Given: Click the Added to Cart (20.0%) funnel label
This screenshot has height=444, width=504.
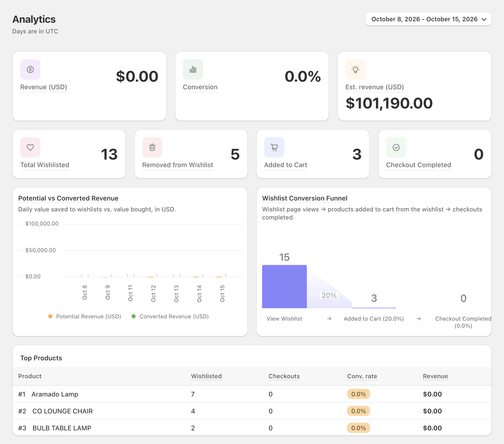Looking at the screenshot, I should coord(374,319).
